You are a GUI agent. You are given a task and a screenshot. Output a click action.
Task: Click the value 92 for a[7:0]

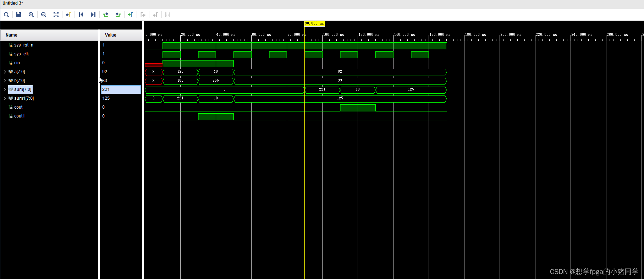coord(105,72)
